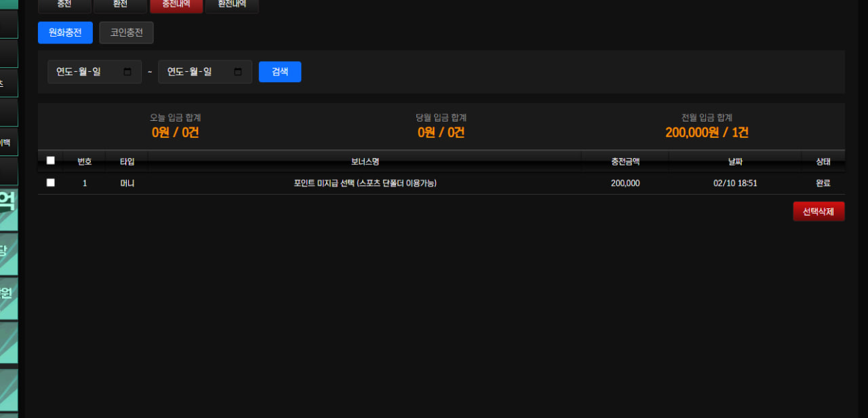This screenshot has height=418, width=868.
Task: Click the red 선택삭제 button
Action: [818, 212]
